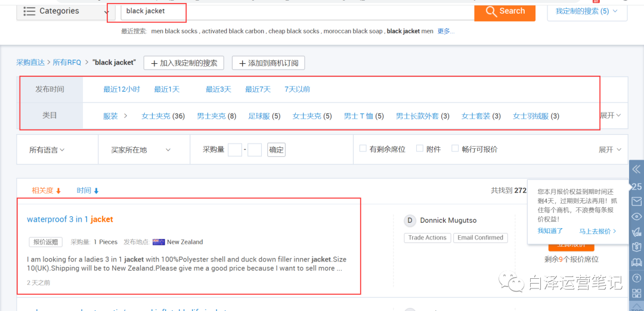Image resolution: width=644 pixels, height=311 pixels.
Task: Click recent search men black socks
Action: 175,31
